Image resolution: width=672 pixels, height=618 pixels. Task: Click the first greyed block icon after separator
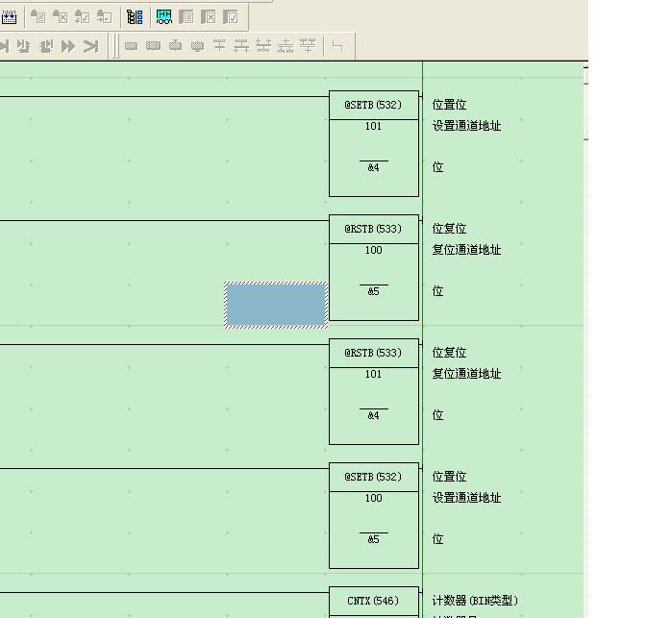click(x=131, y=45)
